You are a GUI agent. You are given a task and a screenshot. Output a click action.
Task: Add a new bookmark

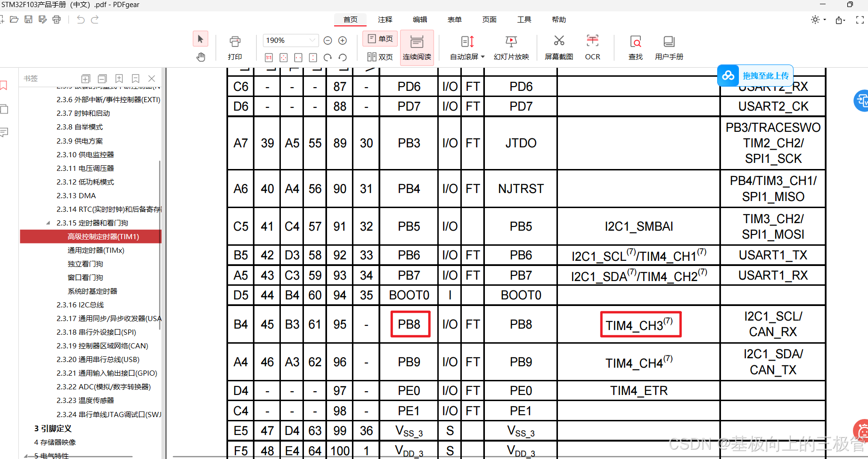(x=119, y=79)
